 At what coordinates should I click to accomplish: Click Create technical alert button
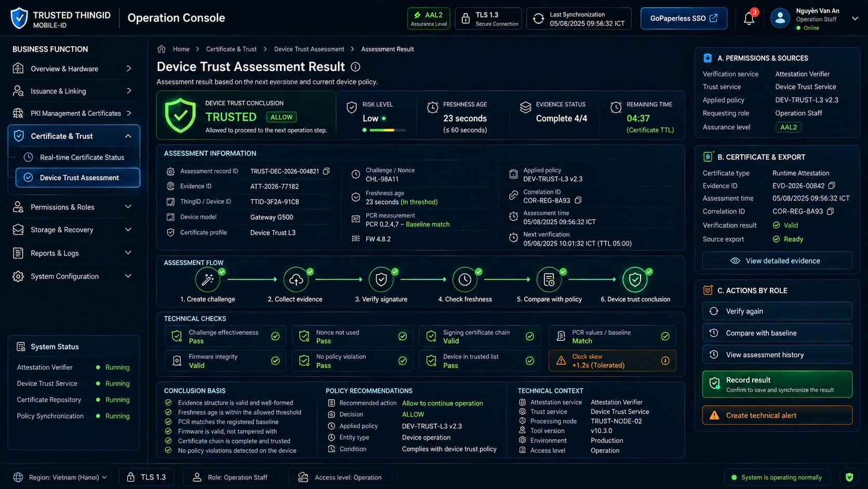[777, 415]
